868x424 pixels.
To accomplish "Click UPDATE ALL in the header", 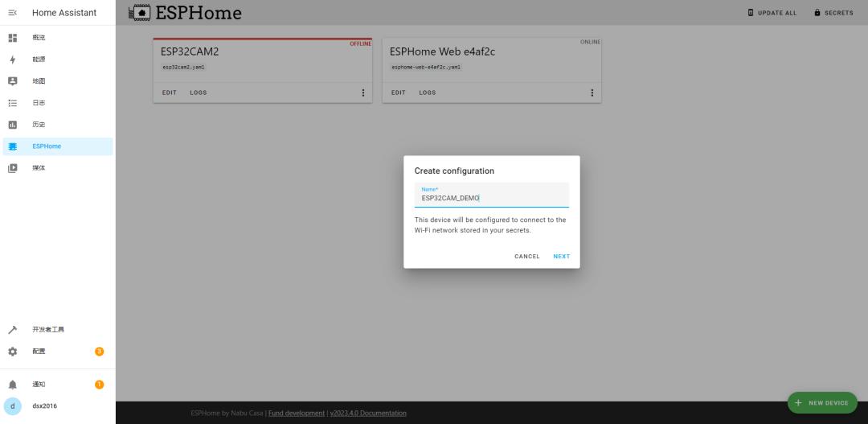I will (x=772, y=13).
